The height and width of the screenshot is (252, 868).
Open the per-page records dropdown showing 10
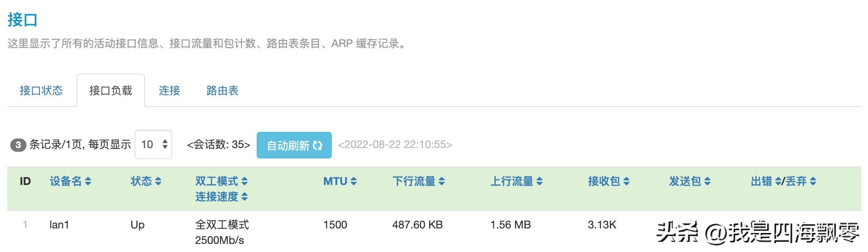click(153, 144)
